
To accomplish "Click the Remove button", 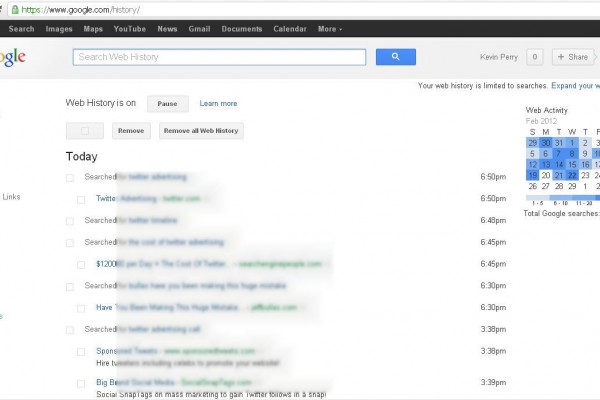I will click(131, 131).
